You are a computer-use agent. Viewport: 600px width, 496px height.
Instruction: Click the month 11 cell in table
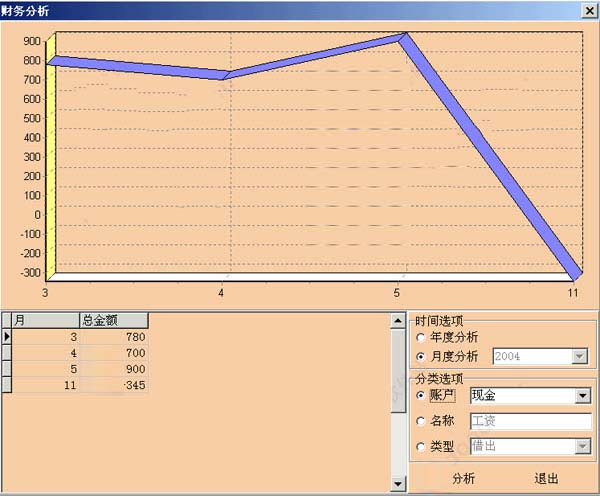45,385
